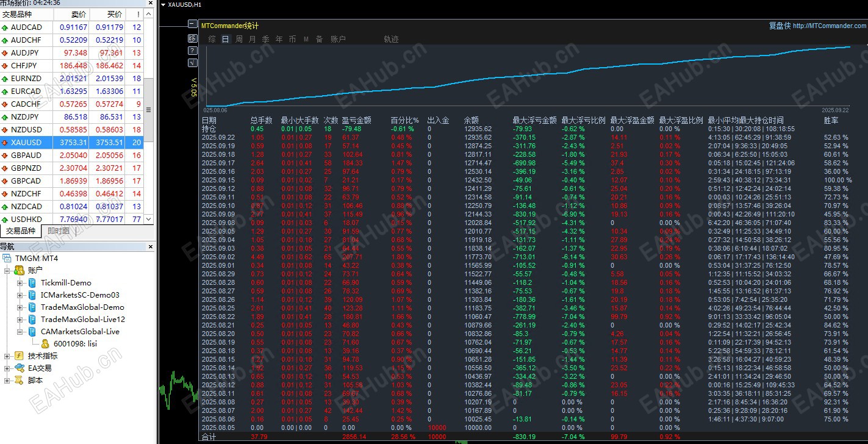Viewport: 868px width, 444px height.
Task: Open the 账户 tab in MTCommander statistics
Action: [338, 39]
